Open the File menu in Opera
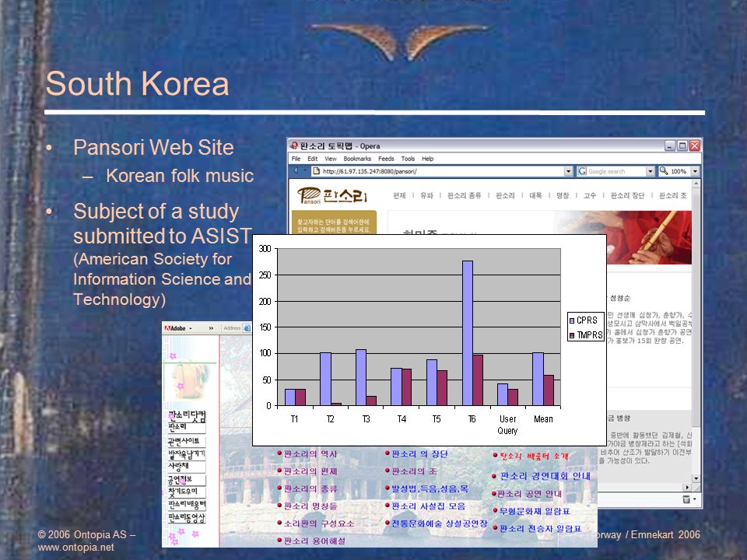Screen dimensions: 747x560 pyautogui.click(x=296, y=159)
